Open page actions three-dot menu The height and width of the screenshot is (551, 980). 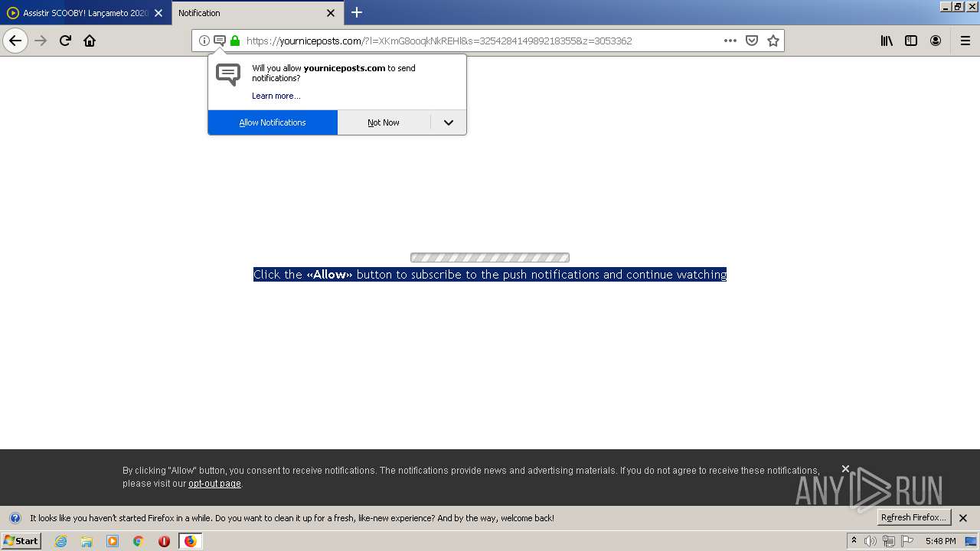pos(730,41)
